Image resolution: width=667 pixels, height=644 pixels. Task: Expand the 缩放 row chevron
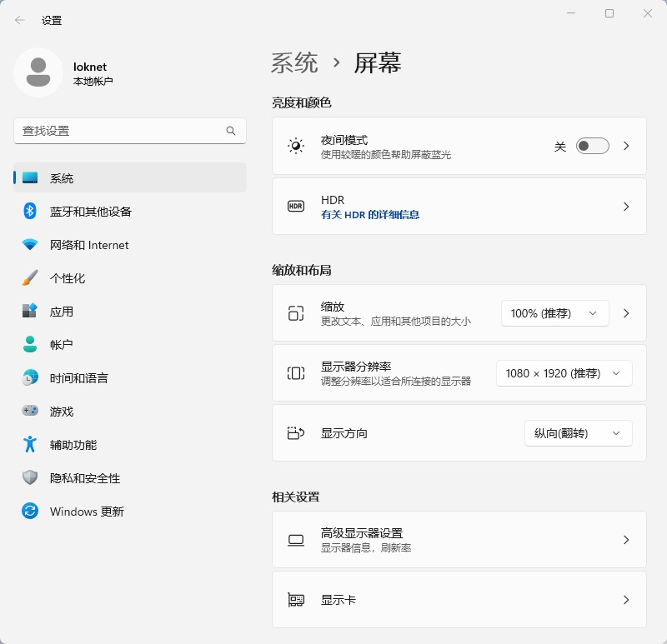[626, 313]
